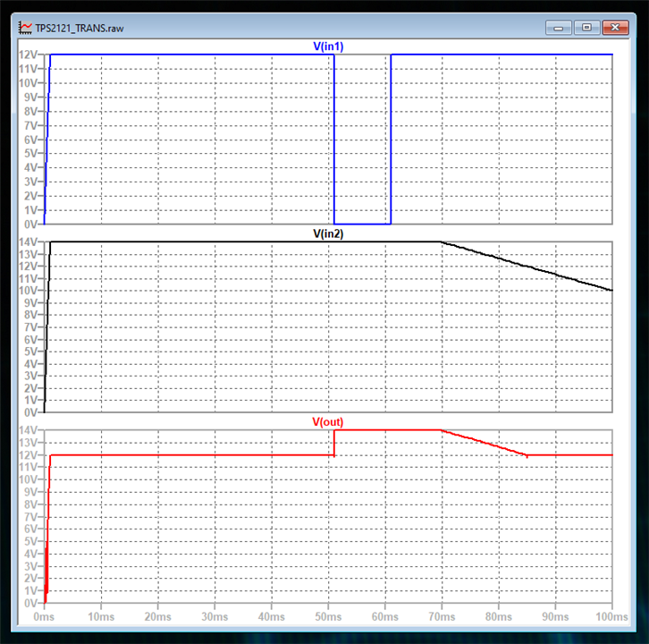Click the V(in1) trace label
This screenshot has width=649, height=644.
(328, 46)
